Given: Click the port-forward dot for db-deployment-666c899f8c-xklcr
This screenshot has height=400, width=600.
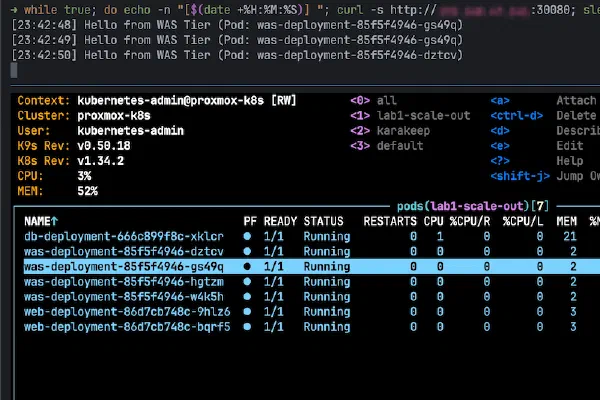Looking at the screenshot, I should pyautogui.click(x=248, y=236).
